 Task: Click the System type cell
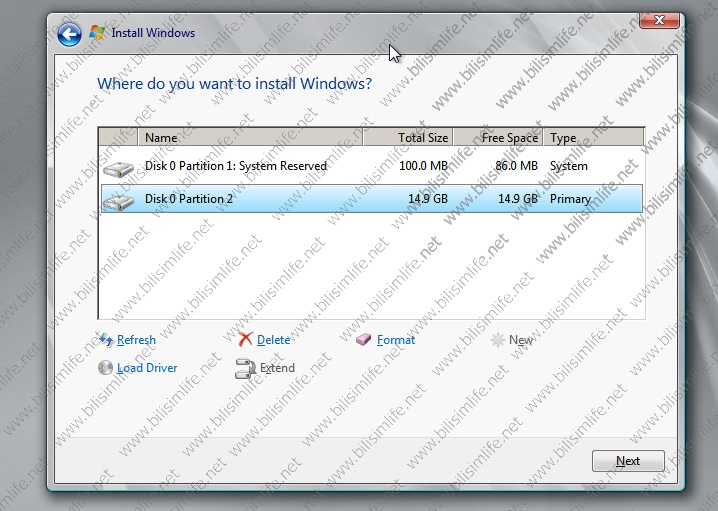click(568, 166)
